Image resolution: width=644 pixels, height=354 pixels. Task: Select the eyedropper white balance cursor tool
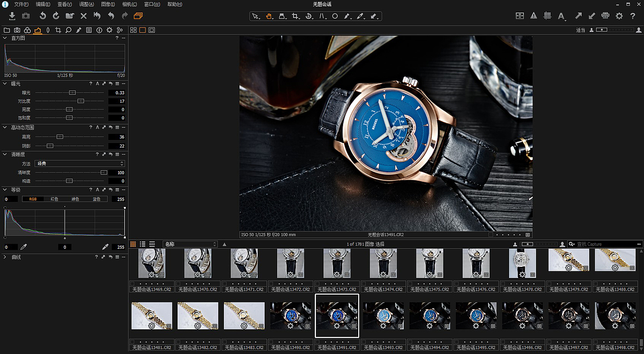360,17
